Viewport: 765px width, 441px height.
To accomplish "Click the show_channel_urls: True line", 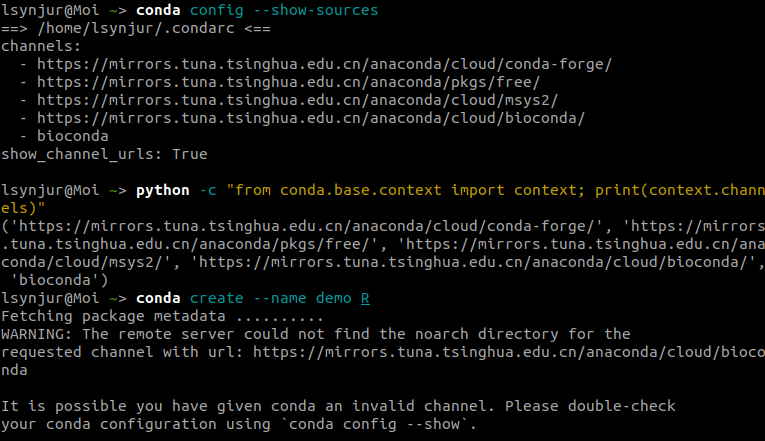I will (104, 154).
